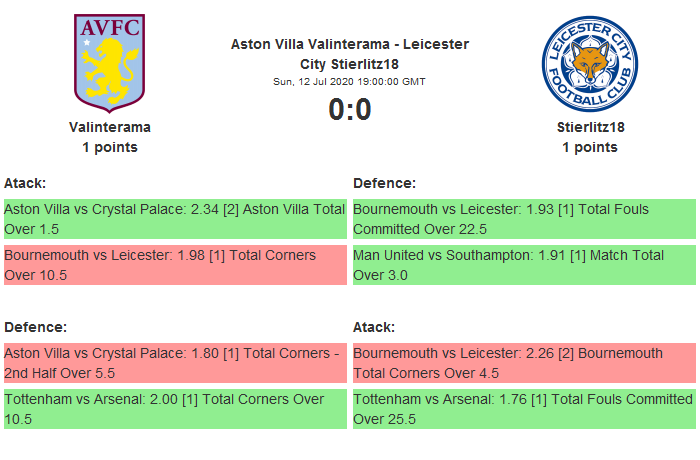Open the Stierlitz18 player name
Viewport: 700px width, 460px height.
click(x=589, y=127)
